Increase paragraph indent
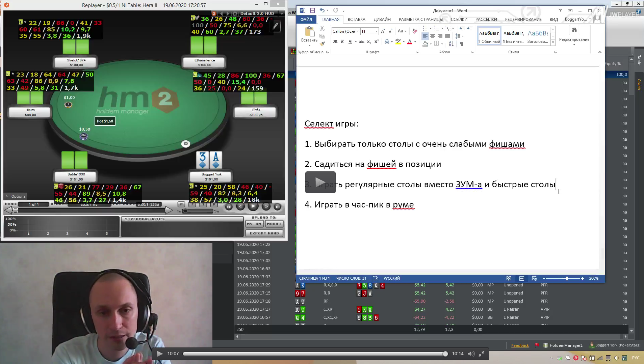 (x=470, y=28)
